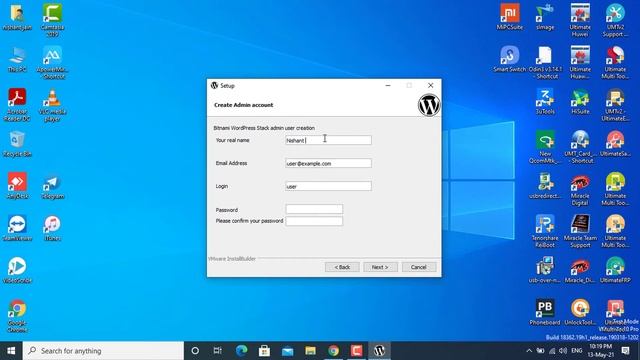Select the UMTv2 UltimateEMMC desktop icon
This screenshot has width=640, height=360.
click(x=615, y=104)
